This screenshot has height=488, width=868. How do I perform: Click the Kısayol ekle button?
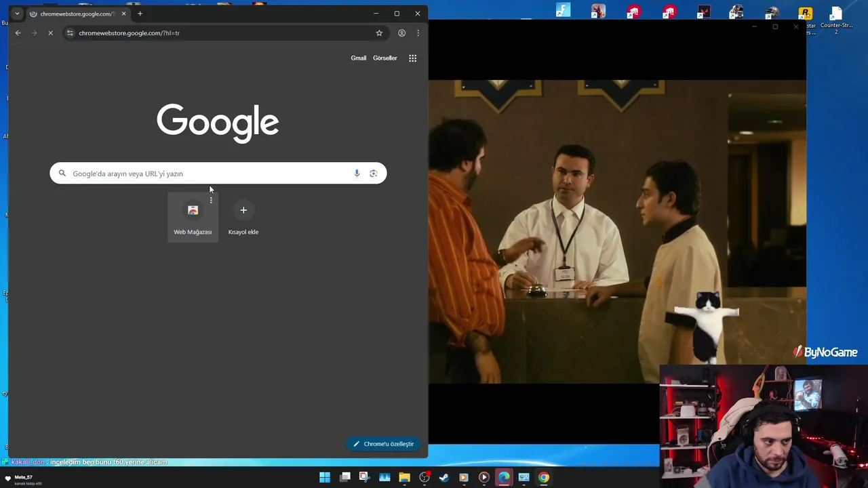pos(243,217)
